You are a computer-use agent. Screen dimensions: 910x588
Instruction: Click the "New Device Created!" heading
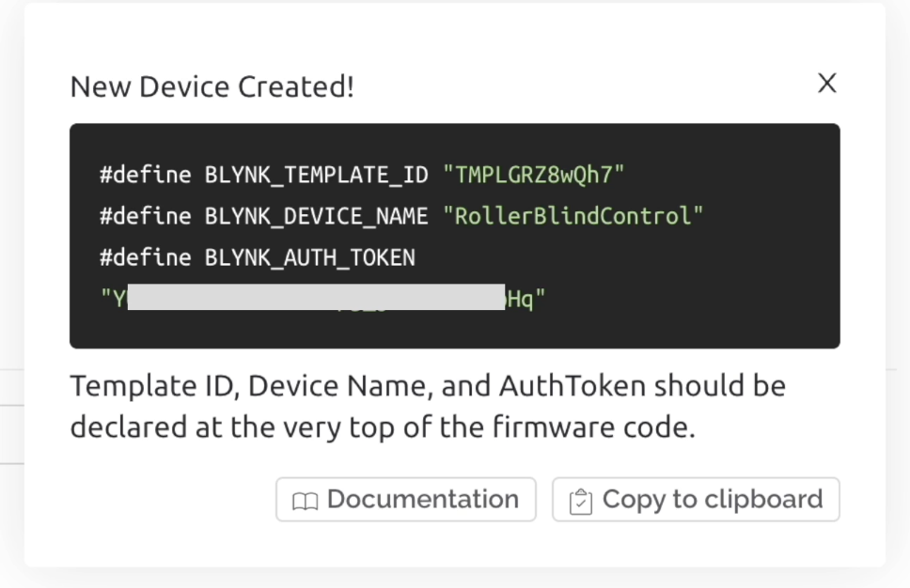212,87
